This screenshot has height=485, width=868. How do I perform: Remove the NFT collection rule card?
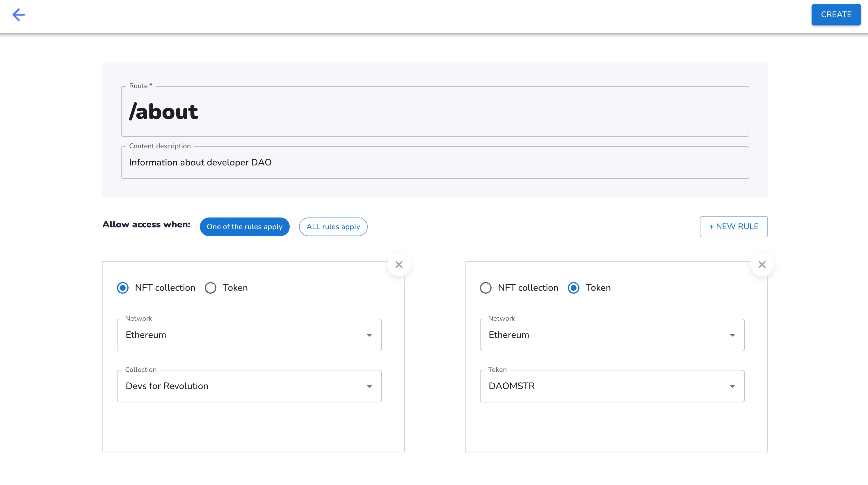pos(399,265)
